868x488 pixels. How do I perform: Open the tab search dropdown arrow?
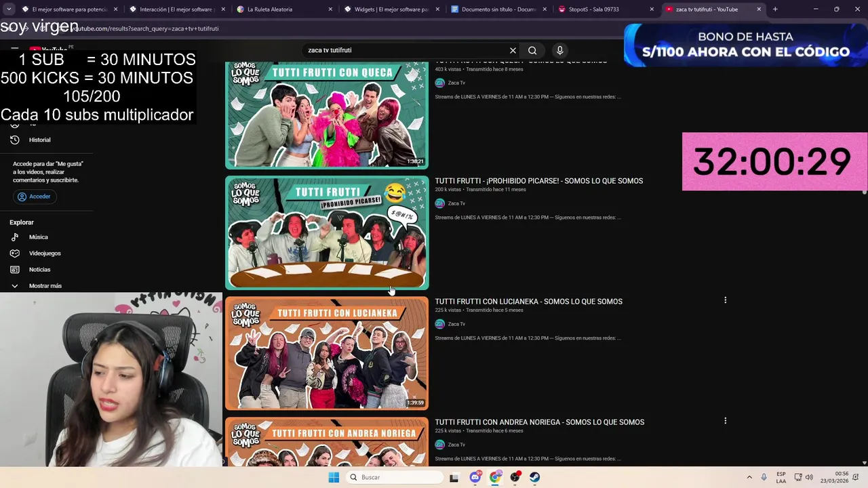tap(9, 9)
